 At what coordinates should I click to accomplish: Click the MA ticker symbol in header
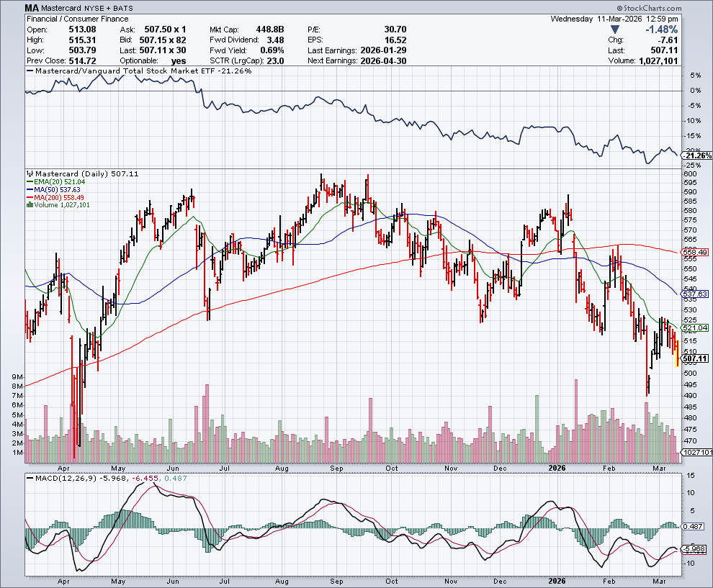(32, 9)
